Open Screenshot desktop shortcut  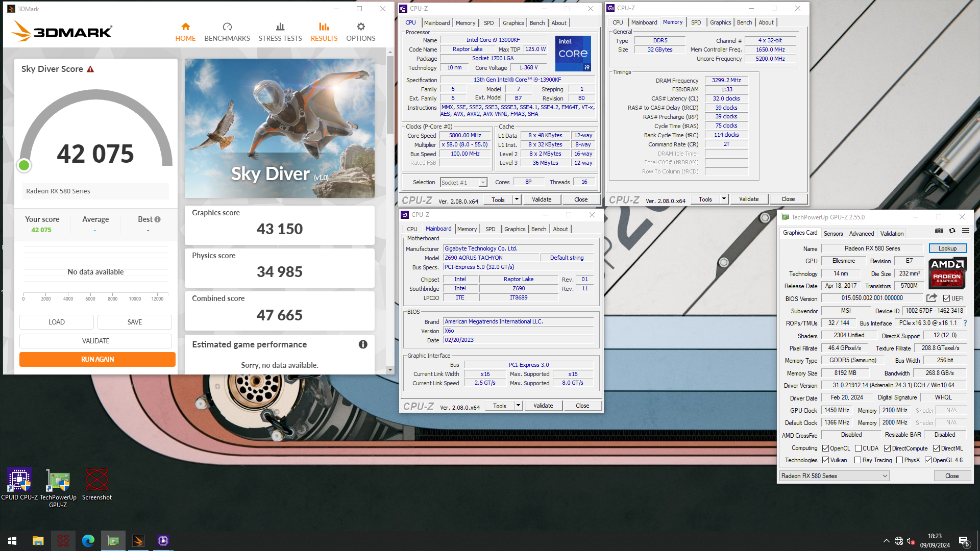point(97,485)
